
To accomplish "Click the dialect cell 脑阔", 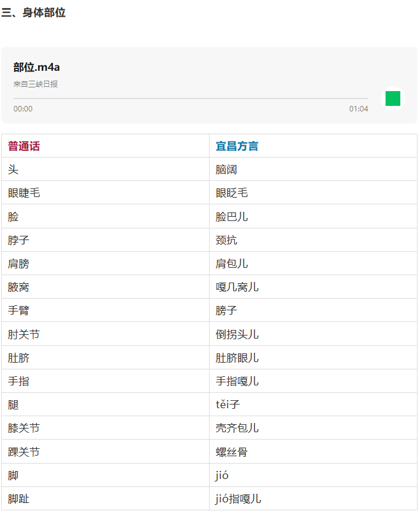I will pos(226,170).
